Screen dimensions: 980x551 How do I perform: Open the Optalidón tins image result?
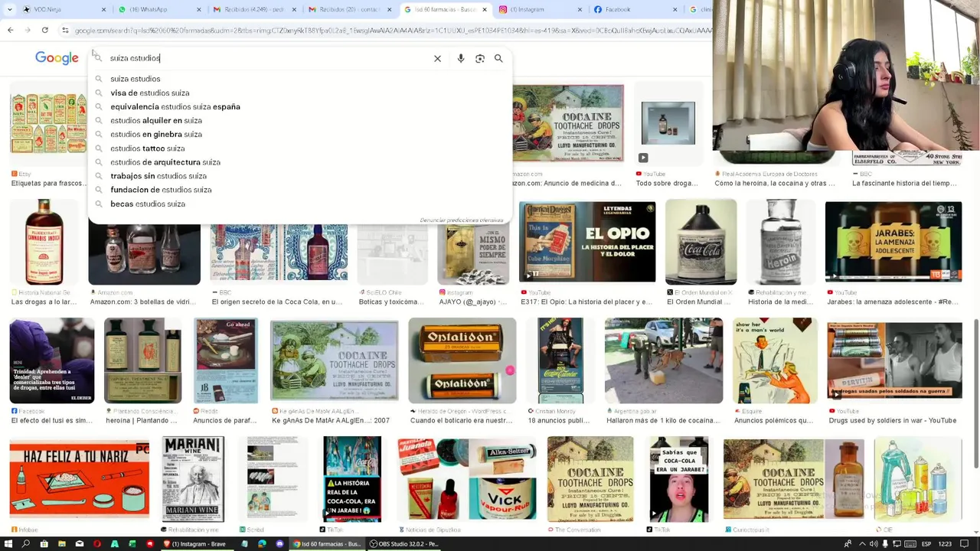click(462, 360)
